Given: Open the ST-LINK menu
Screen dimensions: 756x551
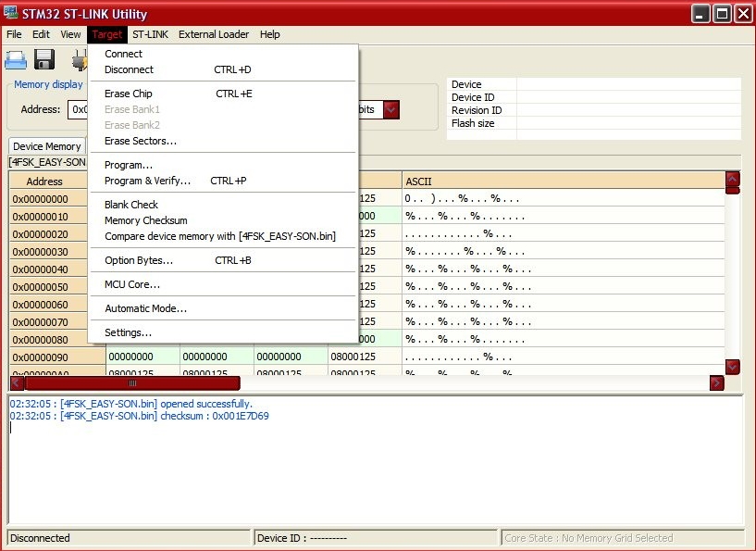Looking at the screenshot, I should pyautogui.click(x=151, y=34).
